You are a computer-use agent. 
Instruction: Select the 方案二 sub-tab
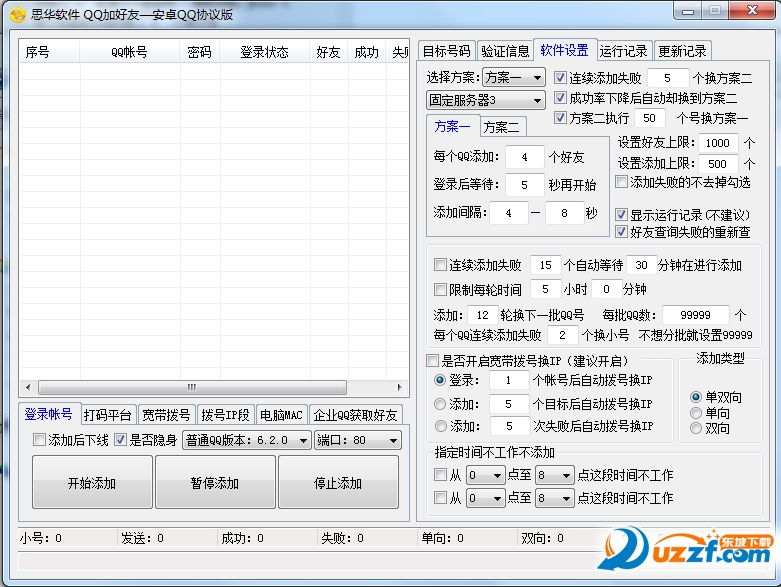502,127
